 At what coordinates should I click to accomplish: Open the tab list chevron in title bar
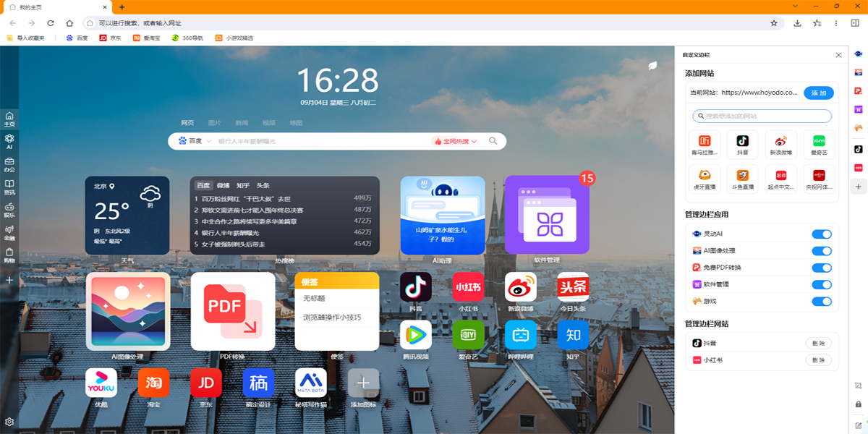[x=795, y=7]
